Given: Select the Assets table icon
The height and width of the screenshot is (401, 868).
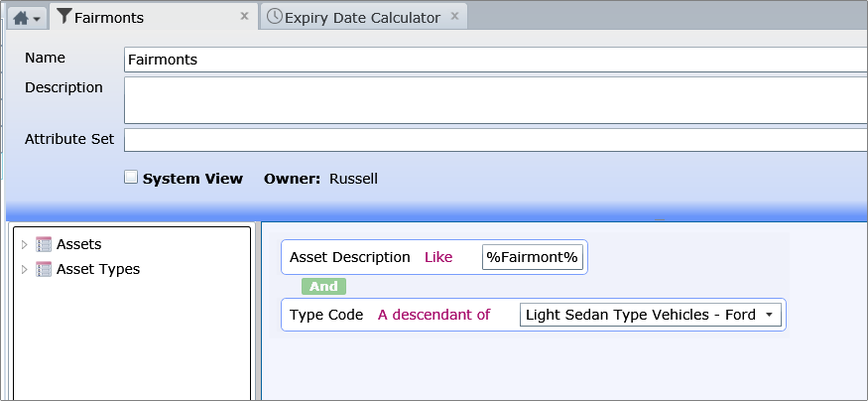Looking at the screenshot, I should [x=44, y=244].
